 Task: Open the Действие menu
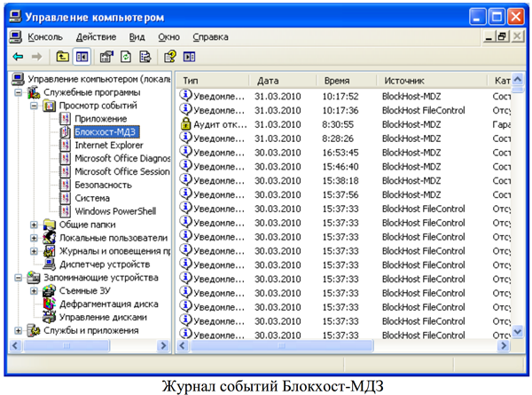(x=96, y=36)
